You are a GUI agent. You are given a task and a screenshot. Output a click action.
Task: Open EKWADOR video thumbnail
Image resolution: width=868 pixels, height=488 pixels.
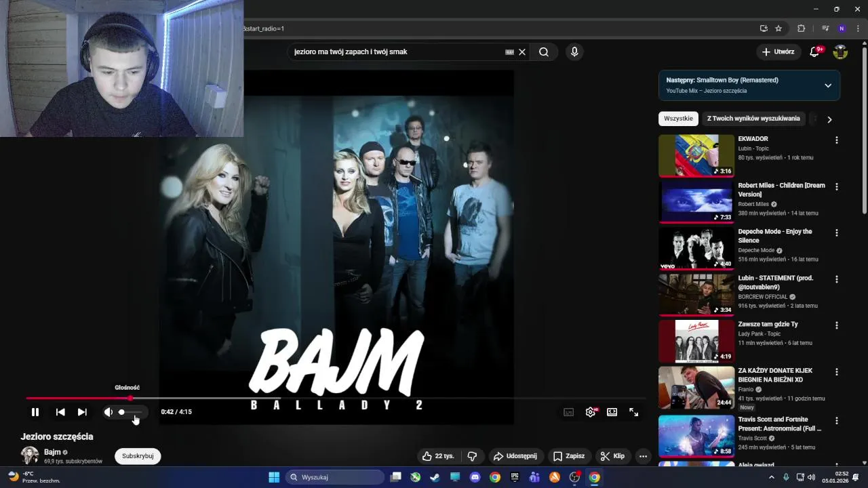click(696, 155)
